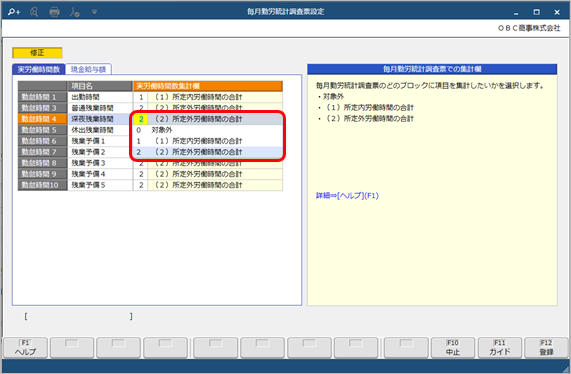Select the highlighted option 2 (2)所定外労働時間の合計
Image resolution: width=571 pixels, height=374 pixels.
click(x=208, y=152)
